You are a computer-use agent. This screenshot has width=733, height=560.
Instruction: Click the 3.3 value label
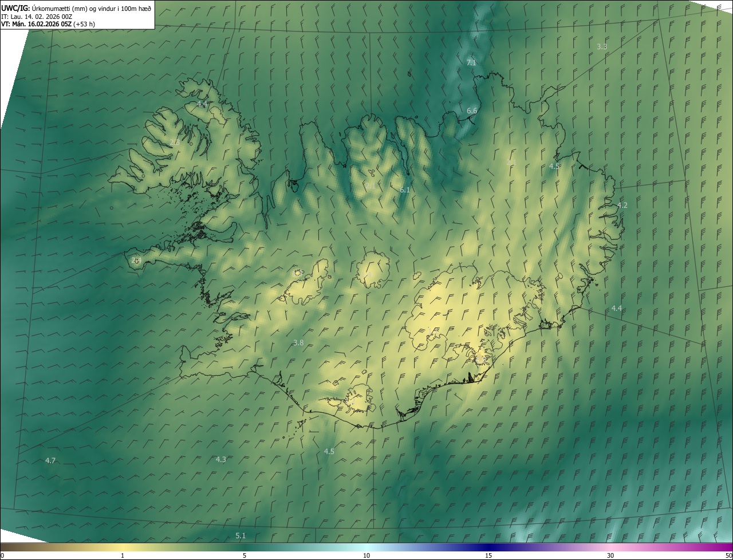pos(602,46)
